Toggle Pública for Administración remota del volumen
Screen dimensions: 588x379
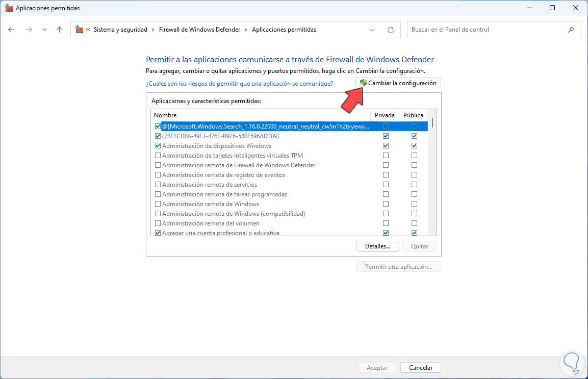414,223
